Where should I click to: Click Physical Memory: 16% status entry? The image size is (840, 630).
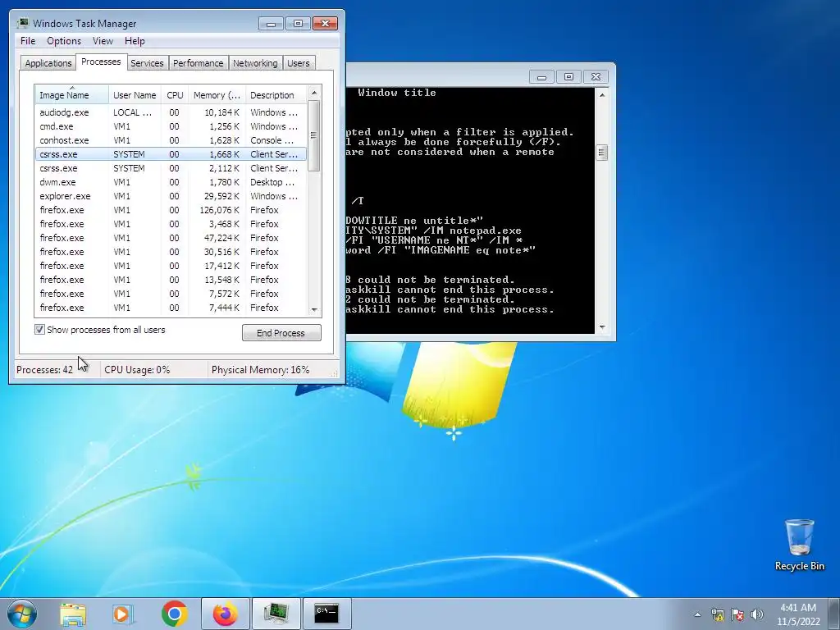click(260, 370)
